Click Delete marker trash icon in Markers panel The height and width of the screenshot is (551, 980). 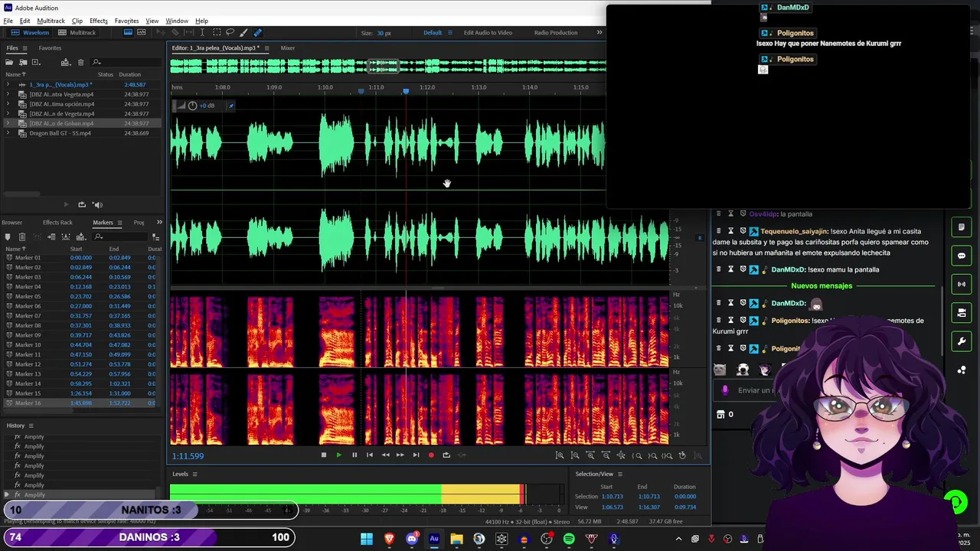(x=22, y=236)
